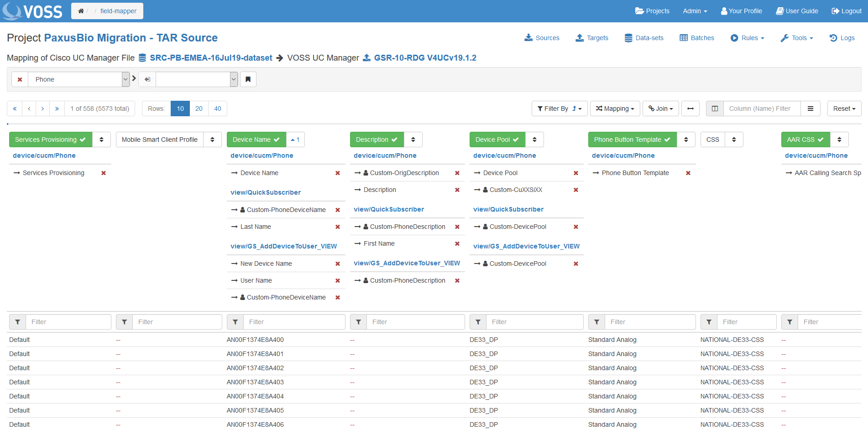Click the horizontal expand width arrows button

coord(690,109)
